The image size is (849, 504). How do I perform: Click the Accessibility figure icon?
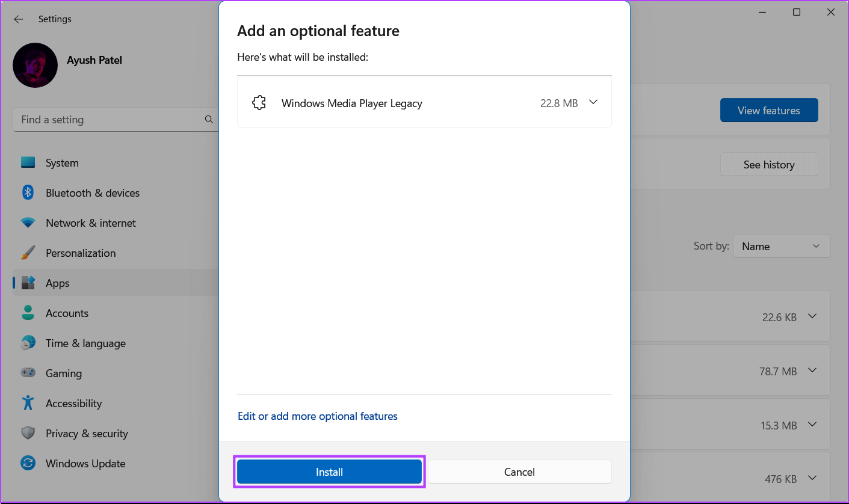tap(28, 403)
